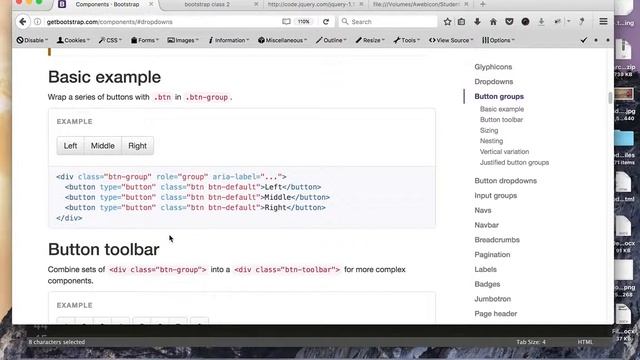Click the Left example button
The height and width of the screenshot is (360, 640).
tap(70, 146)
